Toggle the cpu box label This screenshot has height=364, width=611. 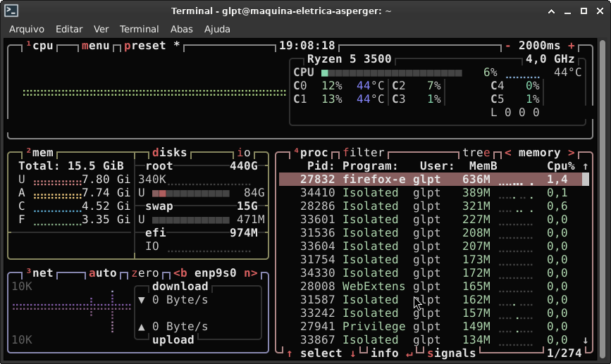(x=39, y=46)
